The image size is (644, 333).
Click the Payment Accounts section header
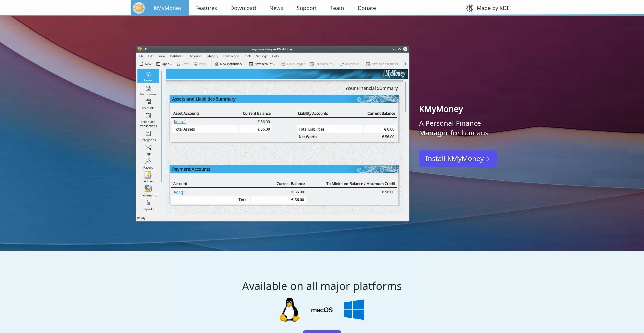point(284,169)
